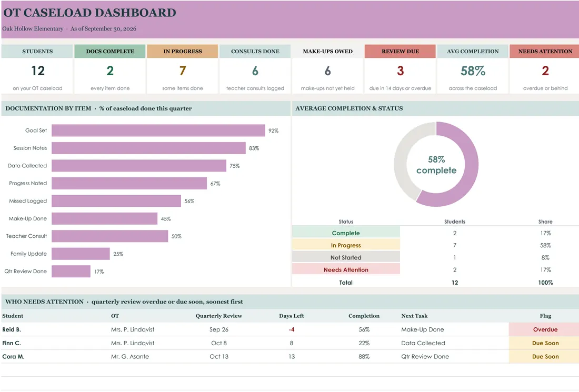Click the Students column header in status table
The width and height of the screenshot is (579, 392).
coord(455,222)
